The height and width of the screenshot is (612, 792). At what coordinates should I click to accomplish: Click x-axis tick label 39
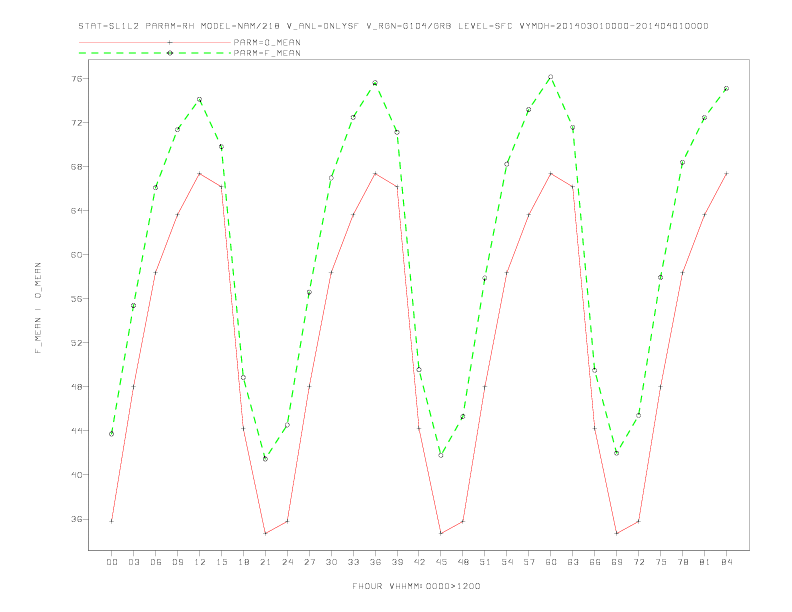[x=397, y=562]
